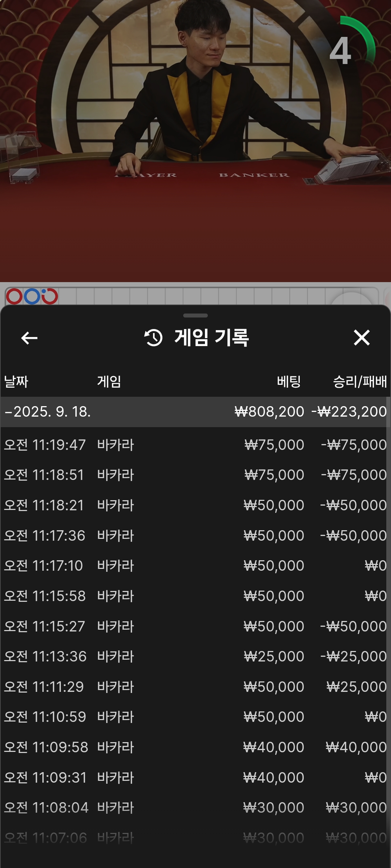Click the blue circle roadmap marker
The height and width of the screenshot is (868, 391).
(32, 297)
